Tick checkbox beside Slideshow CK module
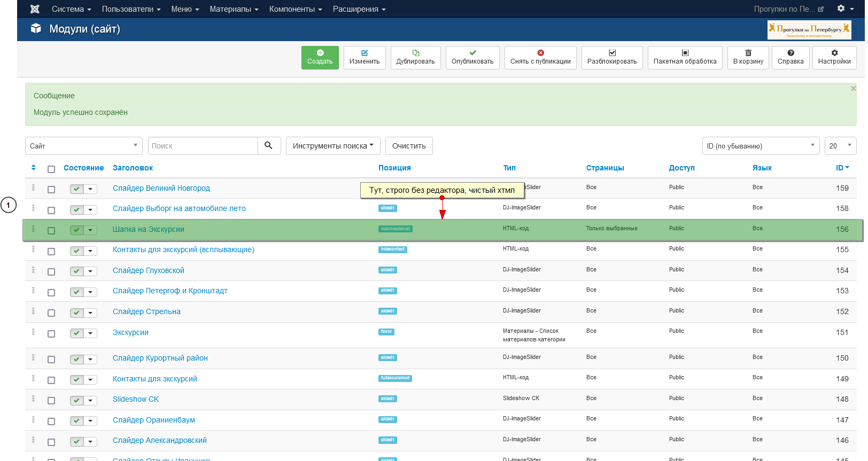868x461 pixels. point(51,401)
